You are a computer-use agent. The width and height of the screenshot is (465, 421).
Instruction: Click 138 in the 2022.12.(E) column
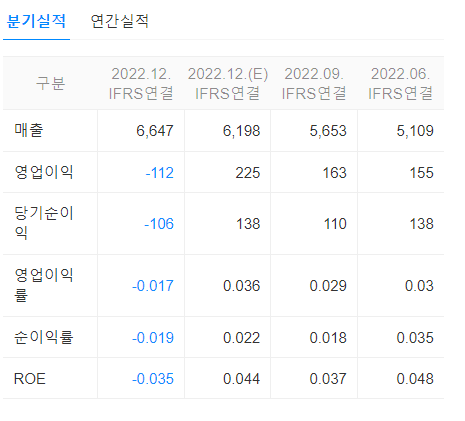coord(248,224)
